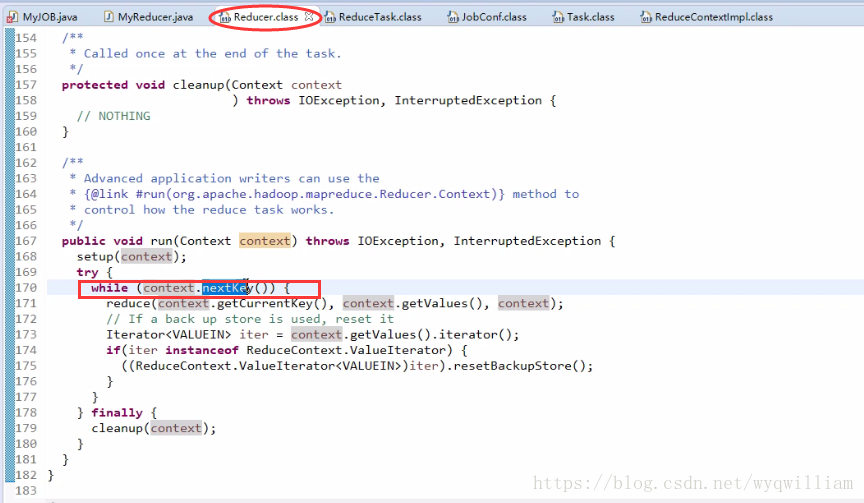864x503 pixels.
Task: Click line number 167 in the gutter
Action: (26, 241)
